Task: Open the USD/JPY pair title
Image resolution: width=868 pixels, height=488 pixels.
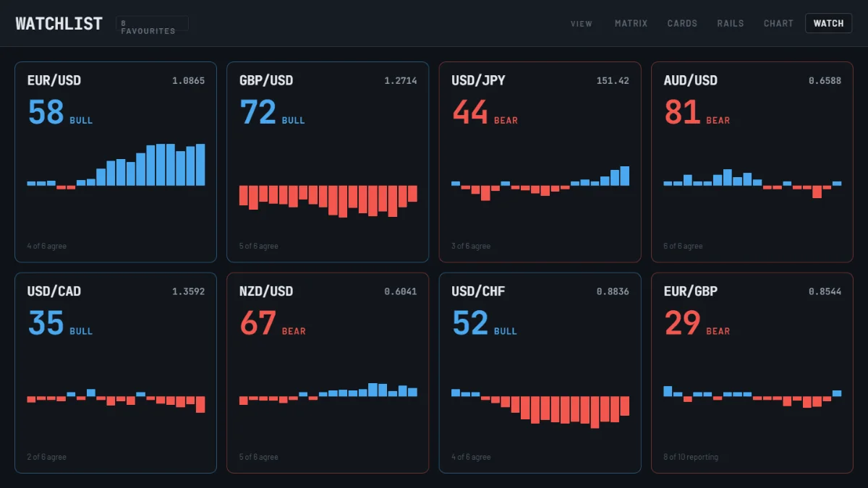Action: pos(478,80)
